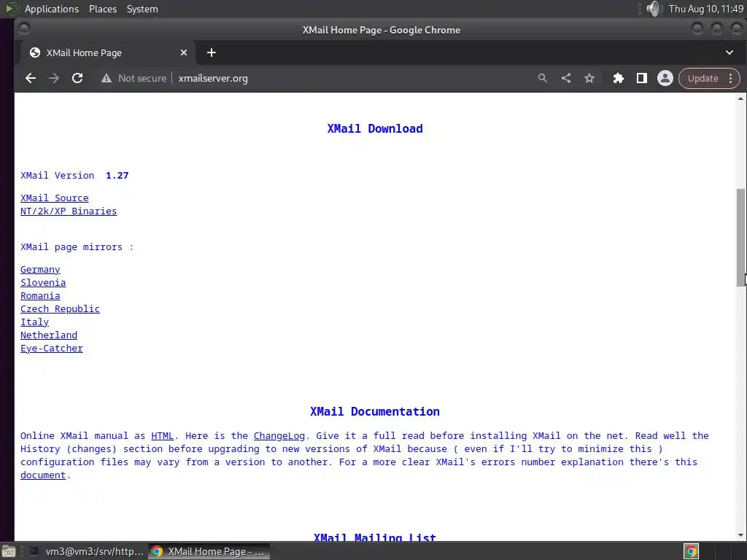Image resolution: width=747 pixels, height=560 pixels.
Task: Click the date and time clock
Action: 705,9
